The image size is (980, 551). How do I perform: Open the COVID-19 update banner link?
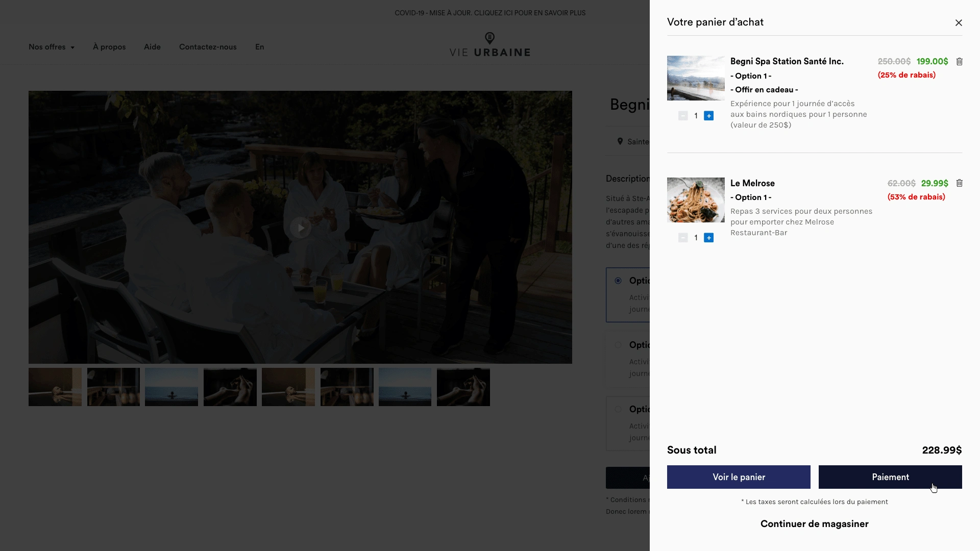(x=490, y=13)
